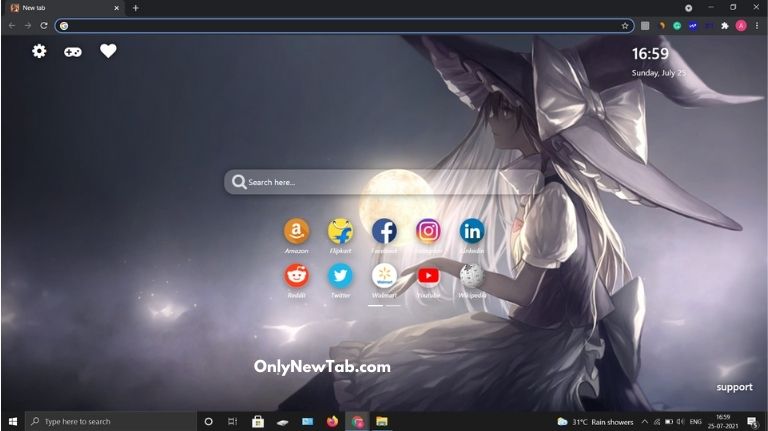
Task: Open the volume control in the system tray
Action: pos(681,421)
